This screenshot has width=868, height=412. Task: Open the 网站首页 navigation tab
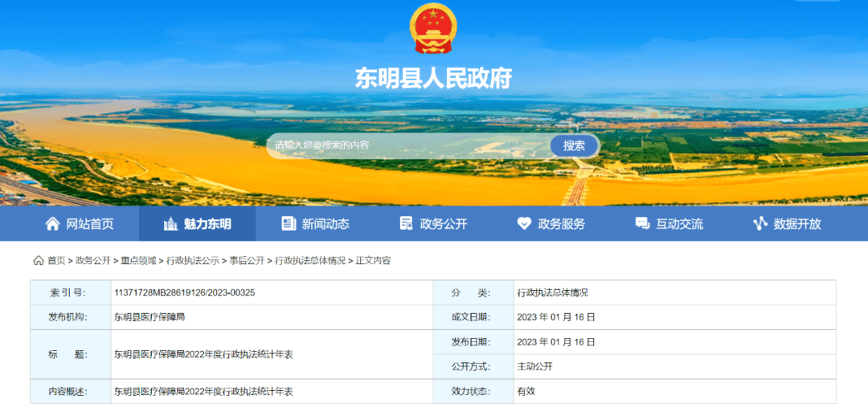[x=79, y=223]
